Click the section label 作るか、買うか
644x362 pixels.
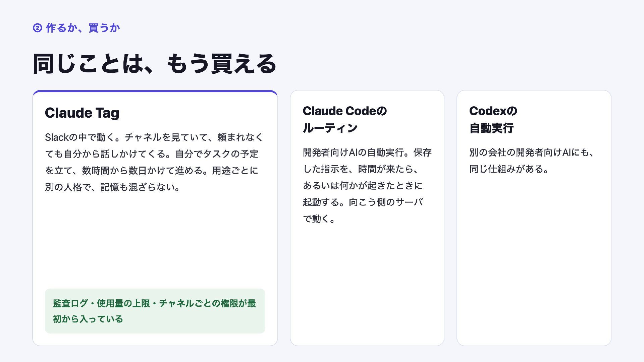tap(83, 28)
